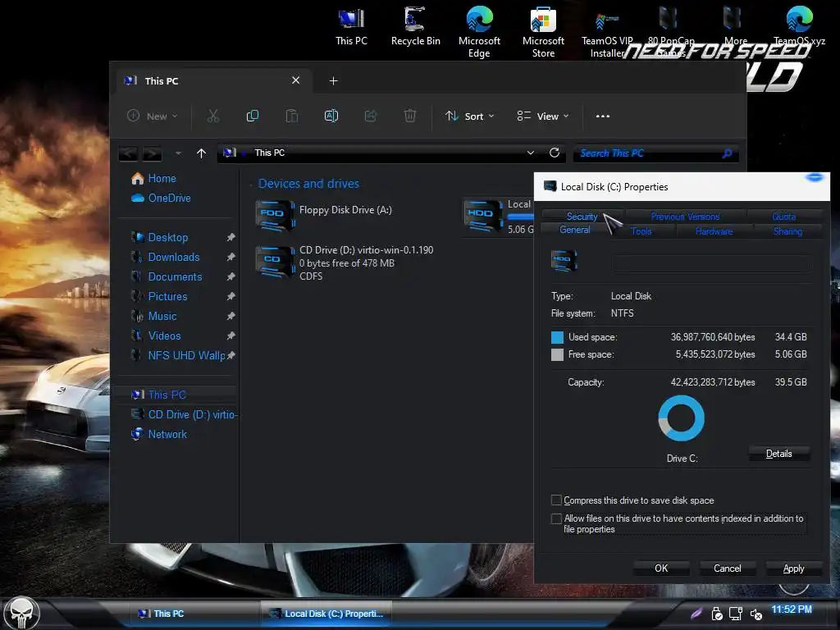Open TeamOS VIP Installer desktop icon
The image size is (840, 630).
tap(608, 32)
